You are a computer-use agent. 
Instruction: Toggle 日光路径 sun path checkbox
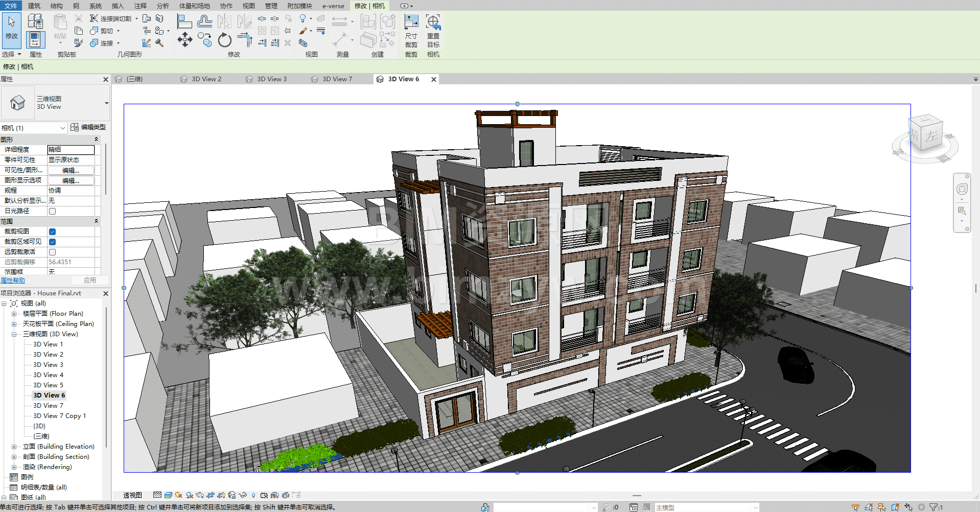pos(52,211)
